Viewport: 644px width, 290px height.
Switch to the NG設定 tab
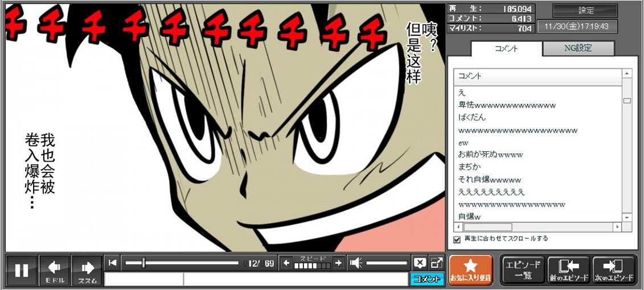(x=578, y=48)
